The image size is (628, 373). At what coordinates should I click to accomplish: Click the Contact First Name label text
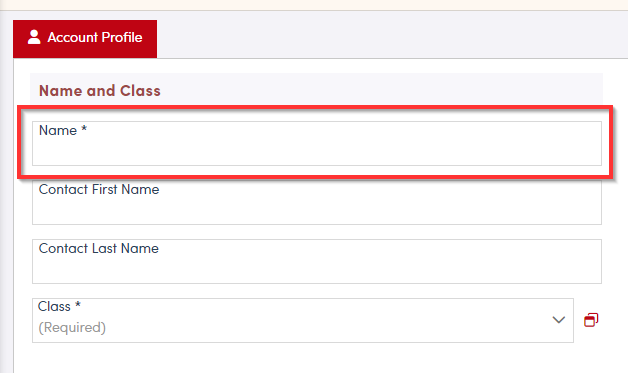point(99,189)
